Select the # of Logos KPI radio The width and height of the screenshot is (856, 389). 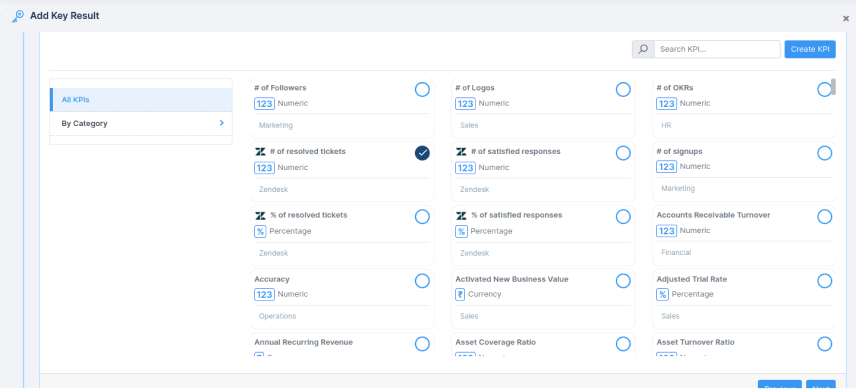623,89
